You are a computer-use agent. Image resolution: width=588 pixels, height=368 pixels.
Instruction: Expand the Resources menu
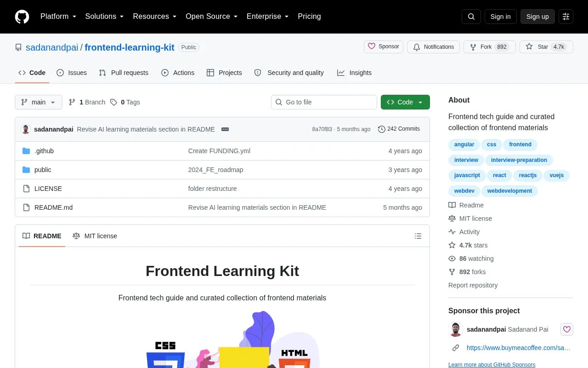coord(155,17)
